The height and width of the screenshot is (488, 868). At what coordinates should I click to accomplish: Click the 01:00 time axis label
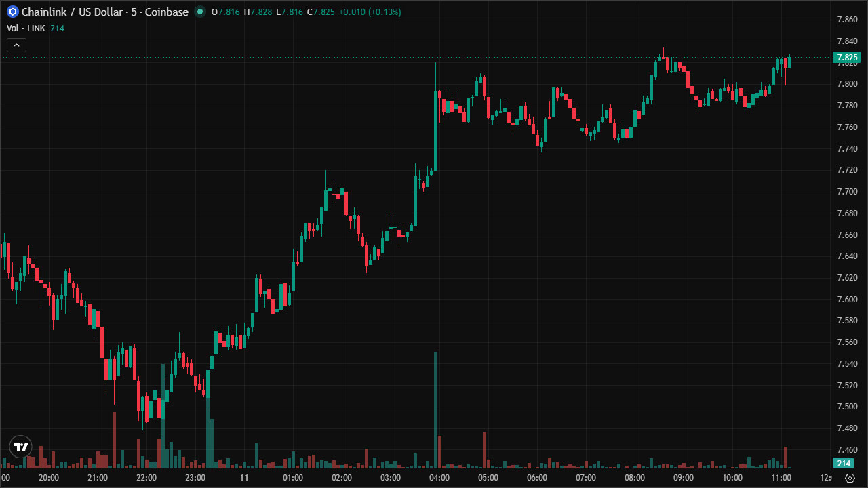pyautogui.click(x=293, y=478)
